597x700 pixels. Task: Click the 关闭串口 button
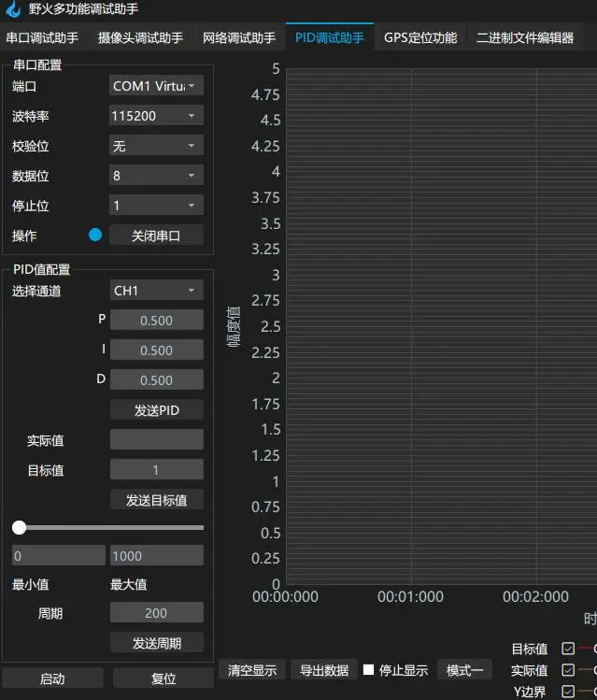(156, 236)
